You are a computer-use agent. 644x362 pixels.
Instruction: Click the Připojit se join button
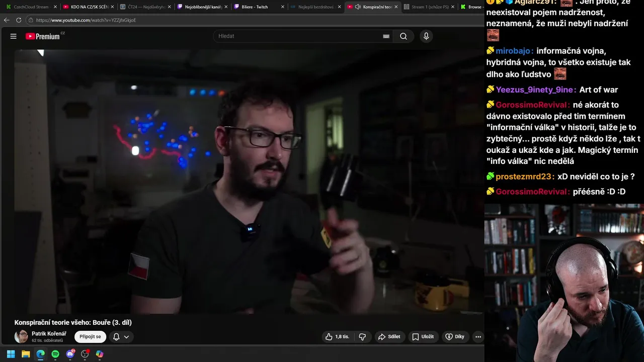click(90, 337)
